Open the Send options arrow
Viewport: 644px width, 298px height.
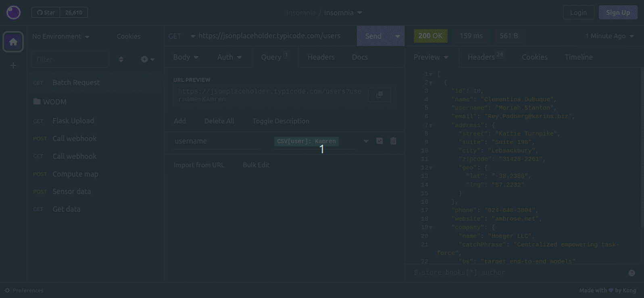click(x=397, y=36)
